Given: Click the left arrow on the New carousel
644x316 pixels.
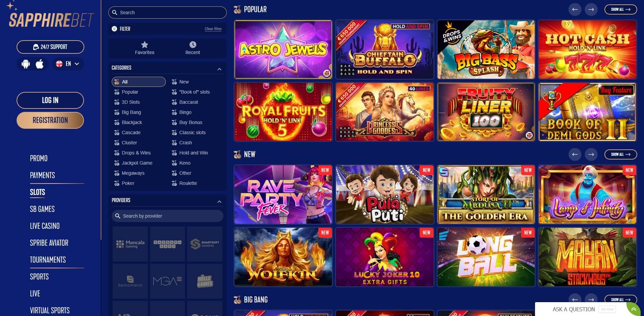Looking at the screenshot, I should (574, 154).
